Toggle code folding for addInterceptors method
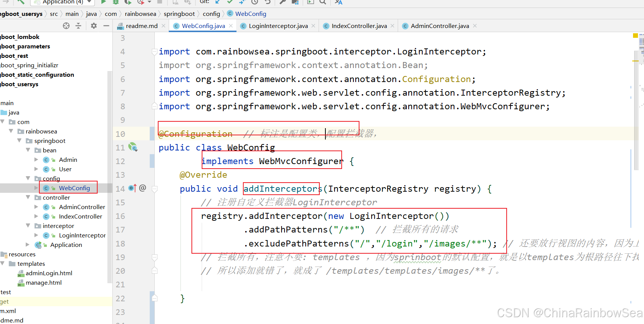This screenshot has width=644, height=324. coord(154,189)
